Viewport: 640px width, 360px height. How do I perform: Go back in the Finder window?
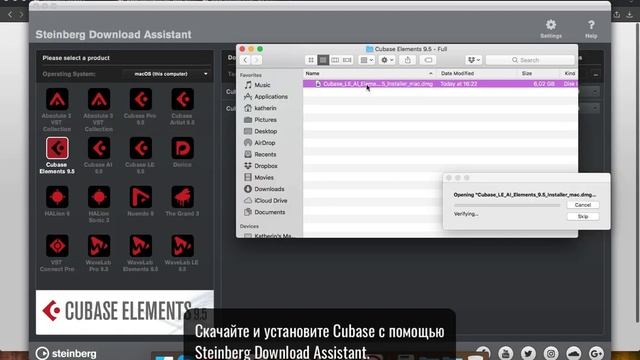(x=245, y=60)
